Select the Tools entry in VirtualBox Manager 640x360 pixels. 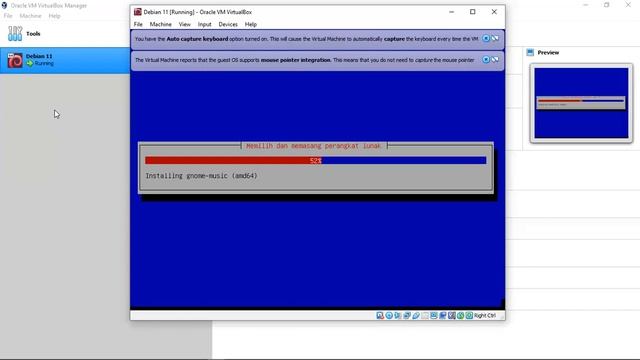pyautogui.click(x=65, y=33)
